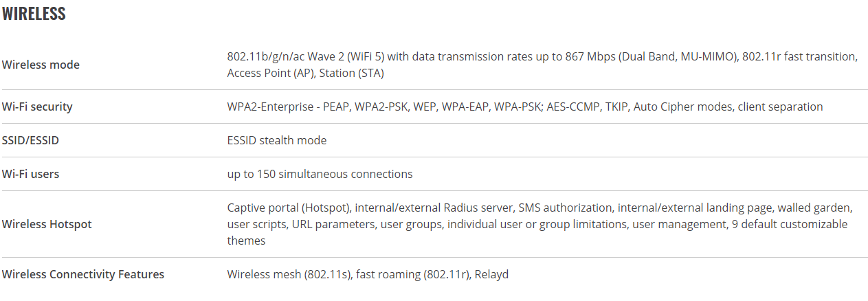The width and height of the screenshot is (868, 301).
Task: Click the Access Point (AP), Station (STA) line
Action: 306,73
